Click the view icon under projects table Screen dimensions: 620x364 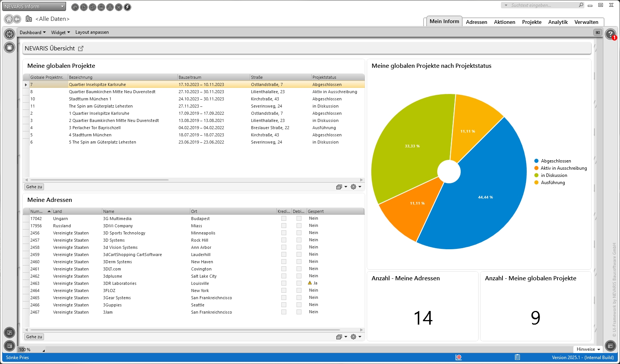point(339,187)
